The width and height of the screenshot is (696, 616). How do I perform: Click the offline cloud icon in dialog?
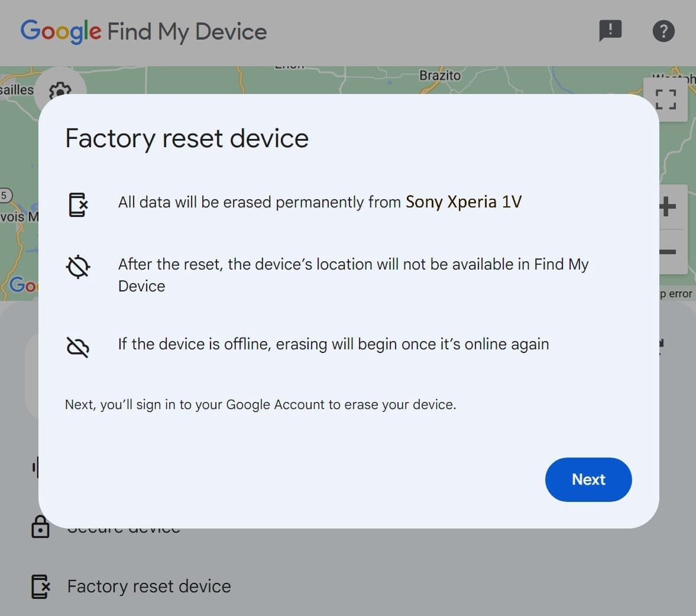[x=77, y=347]
